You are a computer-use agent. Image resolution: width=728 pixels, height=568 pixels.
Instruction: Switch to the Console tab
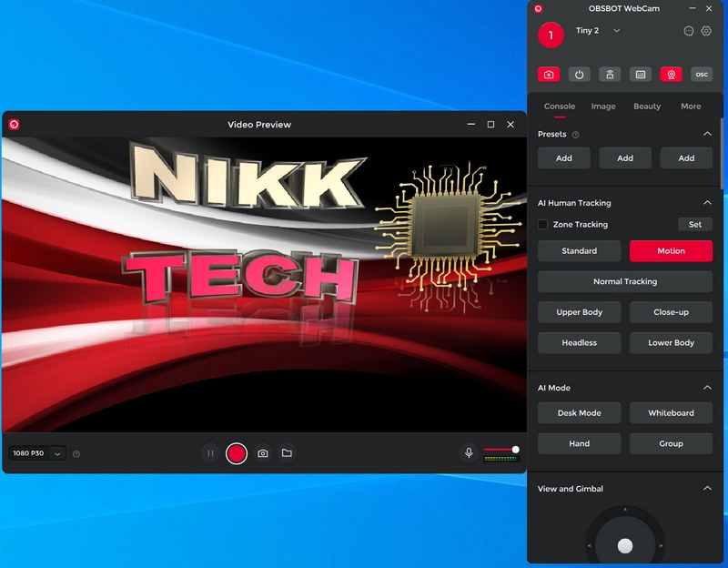tap(560, 106)
